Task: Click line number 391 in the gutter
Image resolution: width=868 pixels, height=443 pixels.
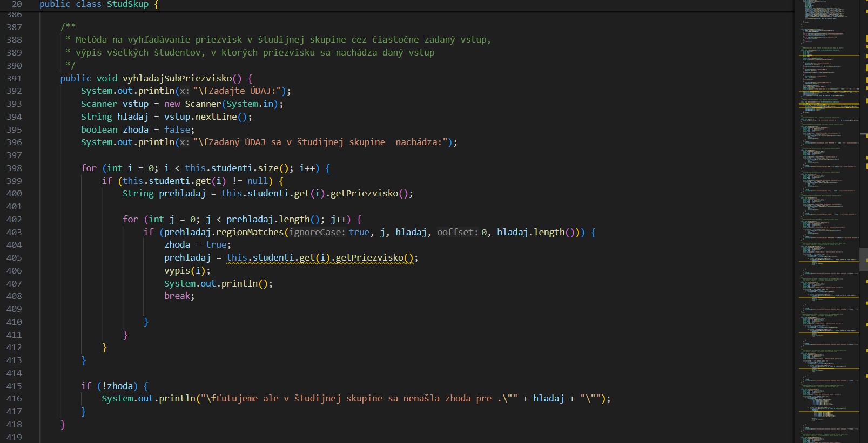Action: (x=15, y=78)
